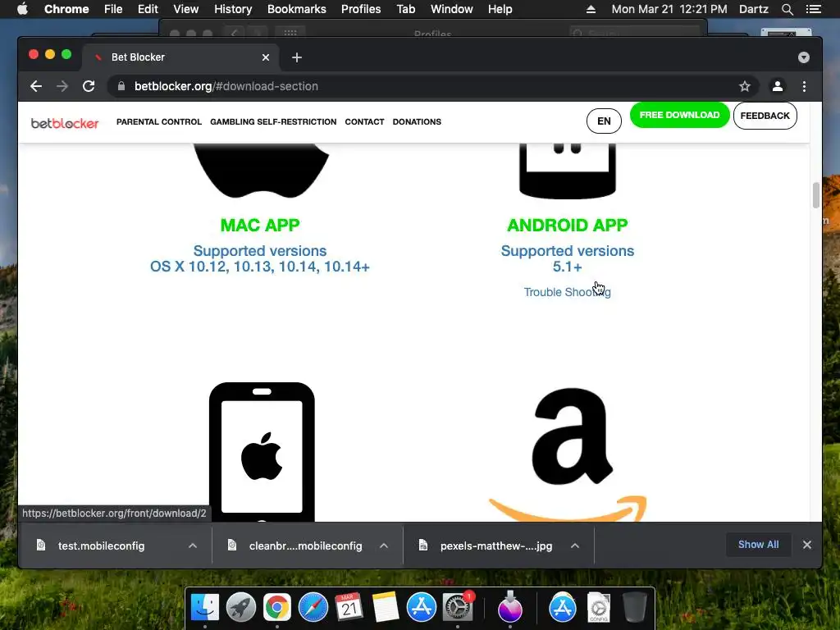Open the Profiles menu
Image resolution: width=840 pixels, height=630 pixels.
tap(361, 9)
